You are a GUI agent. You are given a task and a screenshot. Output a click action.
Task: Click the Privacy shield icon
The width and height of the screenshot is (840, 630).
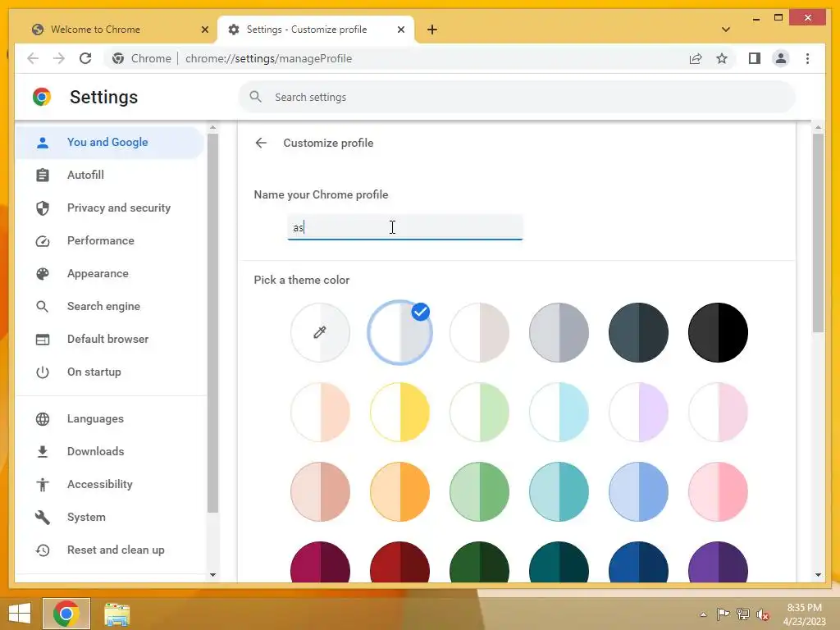43,208
